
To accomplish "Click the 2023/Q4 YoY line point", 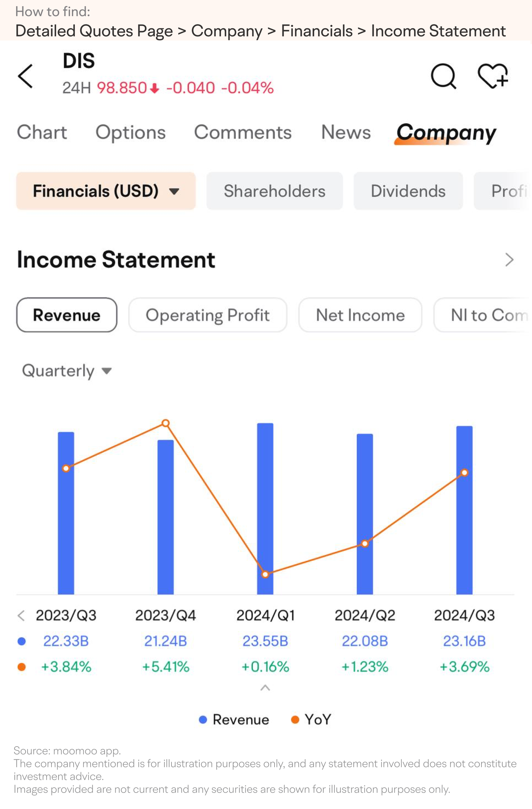I will pos(166,423).
